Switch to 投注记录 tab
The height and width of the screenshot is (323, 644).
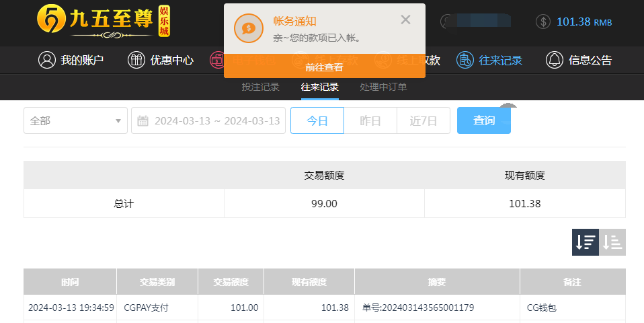coord(260,87)
